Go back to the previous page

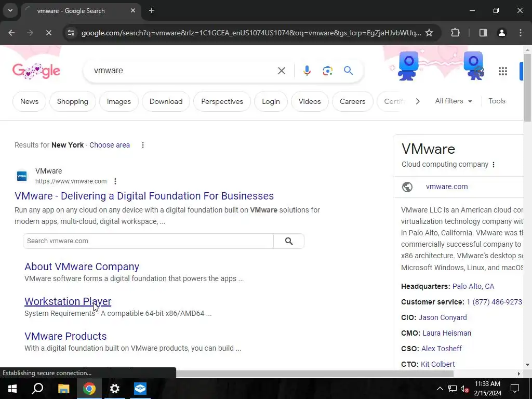tap(11, 33)
